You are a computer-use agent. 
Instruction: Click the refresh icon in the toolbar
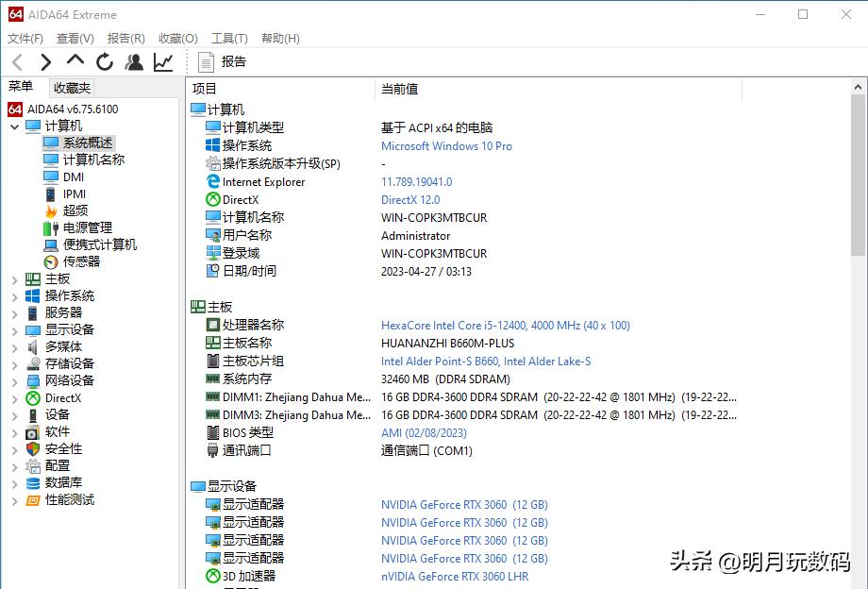[104, 61]
